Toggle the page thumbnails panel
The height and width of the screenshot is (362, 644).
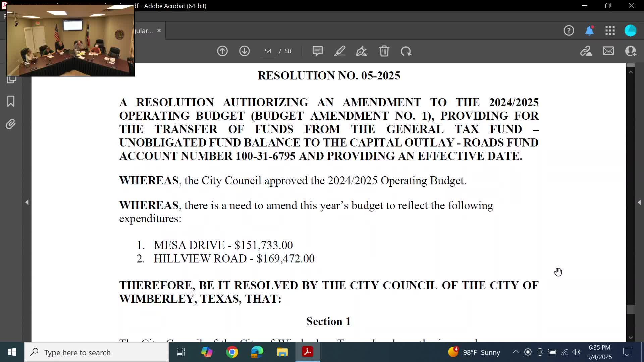click(10, 79)
